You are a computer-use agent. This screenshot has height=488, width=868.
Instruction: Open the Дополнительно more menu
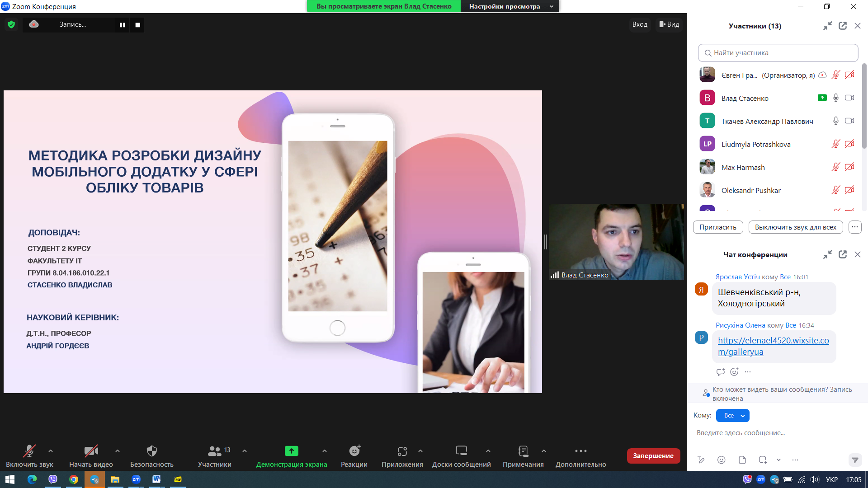coord(580,450)
